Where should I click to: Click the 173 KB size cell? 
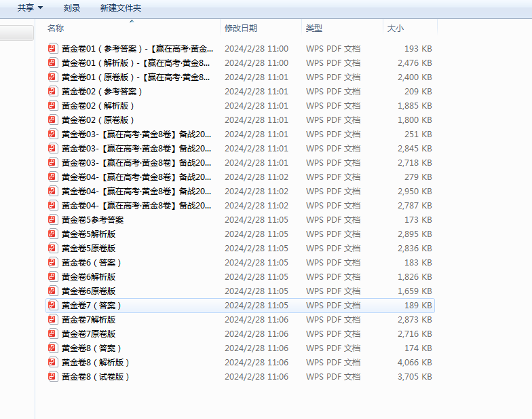click(418, 220)
